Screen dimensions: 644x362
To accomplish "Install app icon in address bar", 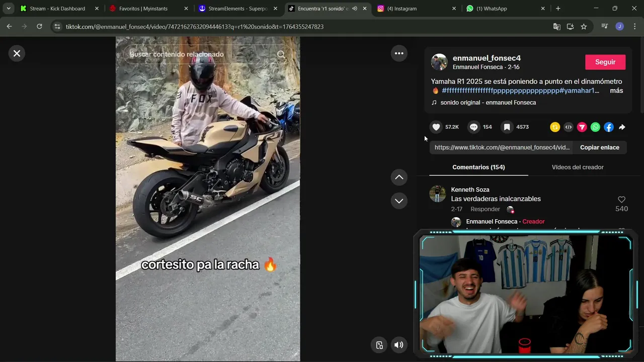I will coord(570,27).
